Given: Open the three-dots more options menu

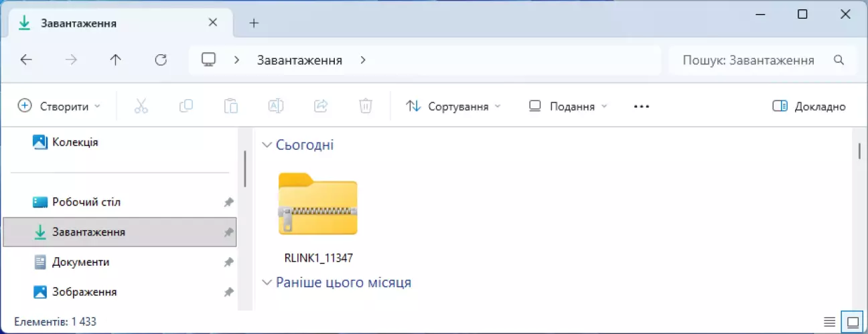Looking at the screenshot, I should click(641, 106).
